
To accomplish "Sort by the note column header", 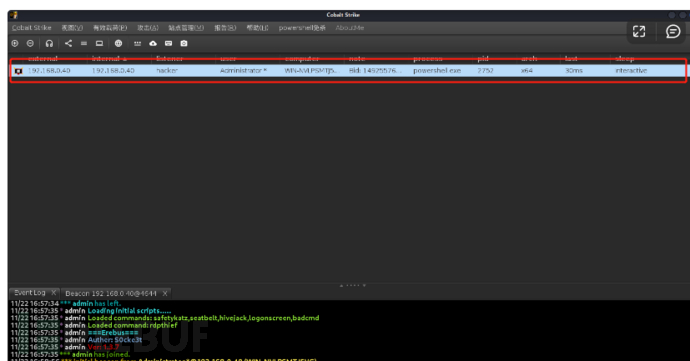I will [357, 59].
